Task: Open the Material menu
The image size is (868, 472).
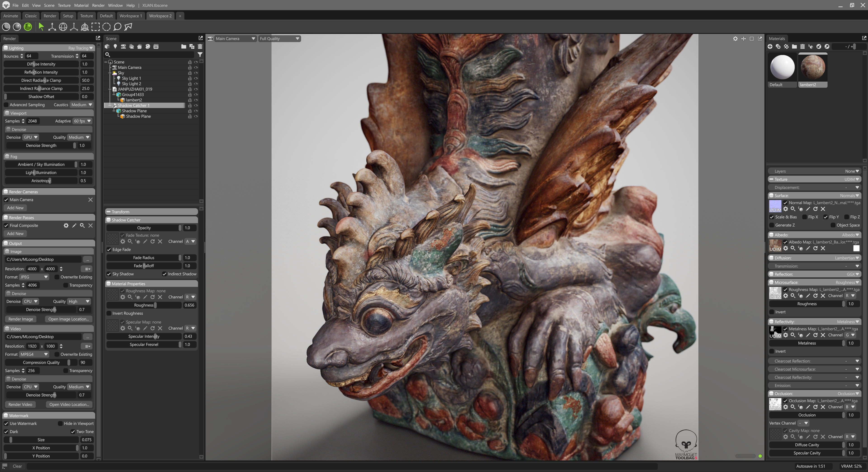Action: pyautogui.click(x=81, y=5)
